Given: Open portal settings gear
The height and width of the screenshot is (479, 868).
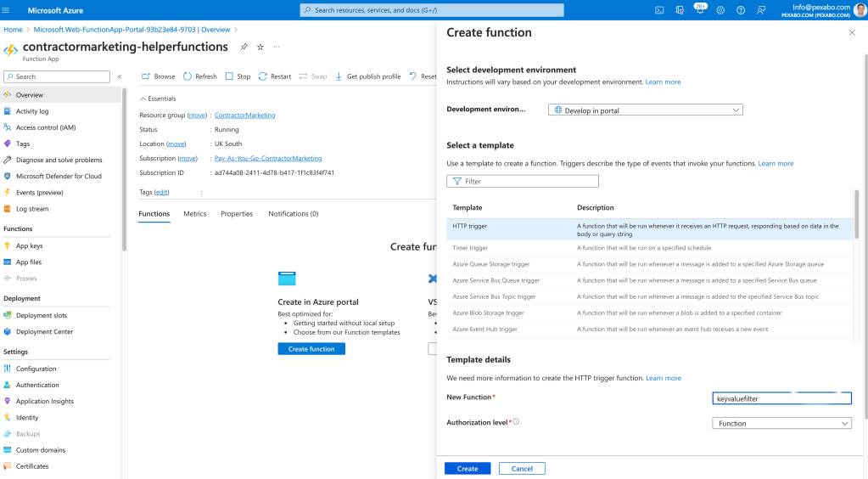Looking at the screenshot, I should [720, 10].
